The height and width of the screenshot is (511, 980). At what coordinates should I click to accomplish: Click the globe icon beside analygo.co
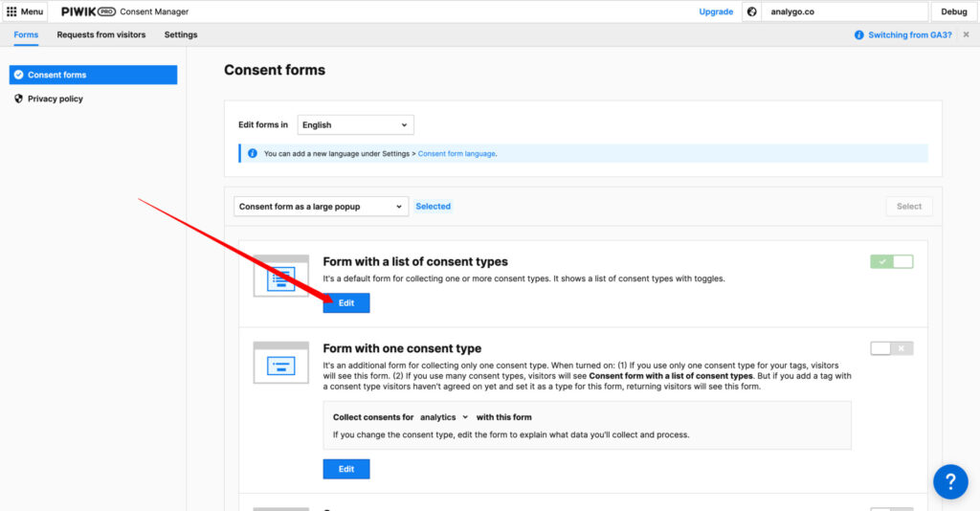coord(752,11)
